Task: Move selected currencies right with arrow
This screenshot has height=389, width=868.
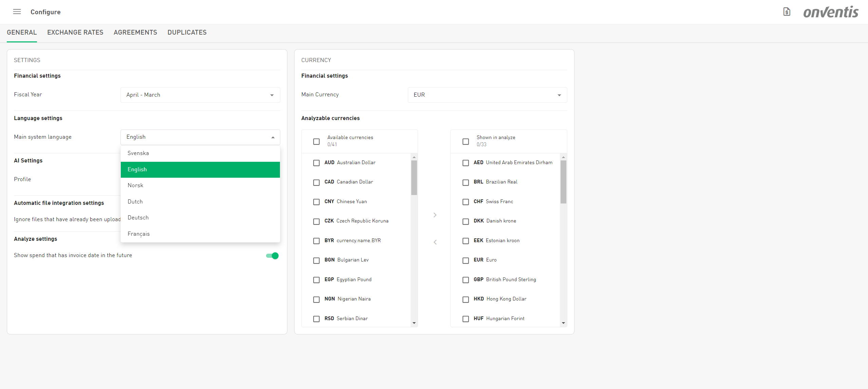Action: click(x=435, y=215)
